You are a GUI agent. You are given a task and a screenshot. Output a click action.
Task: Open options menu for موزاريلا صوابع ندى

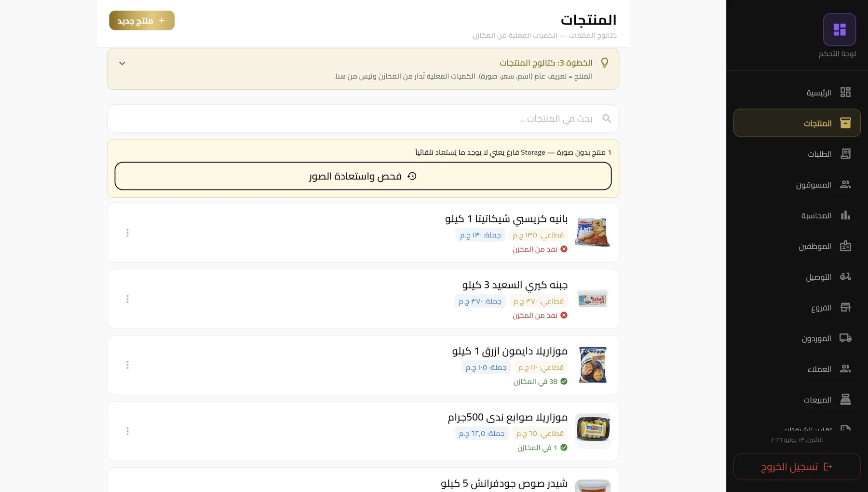[127, 431]
